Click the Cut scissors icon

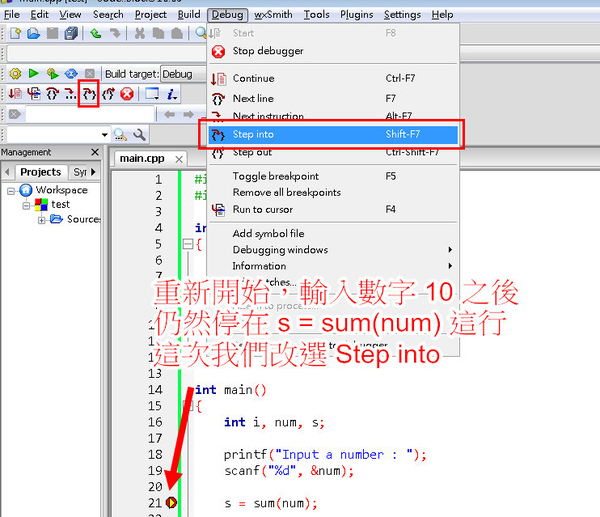(x=140, y=34)
